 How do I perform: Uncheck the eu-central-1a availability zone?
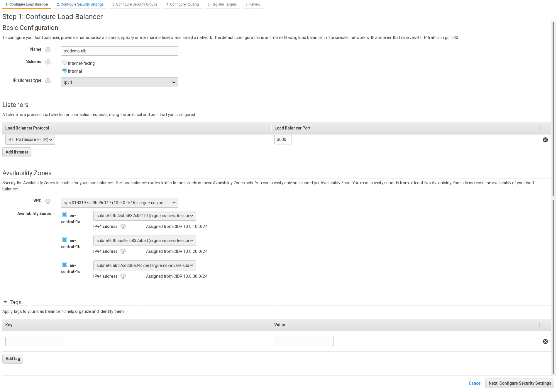click(x=65, y=215)
